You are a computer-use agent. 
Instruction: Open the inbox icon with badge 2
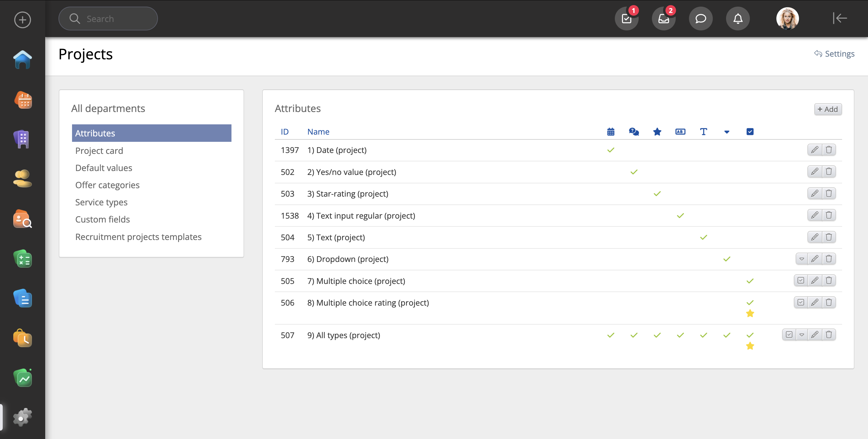[x=663, y=18]
